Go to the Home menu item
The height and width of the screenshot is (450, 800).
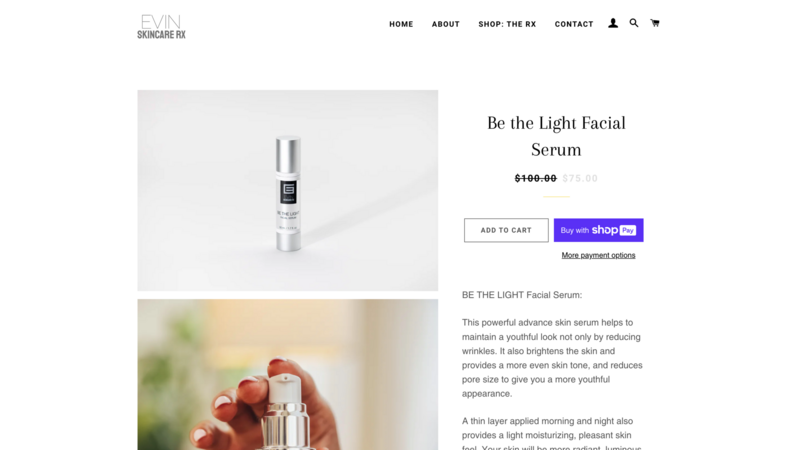pyautogui.click(x=401, y=24)
